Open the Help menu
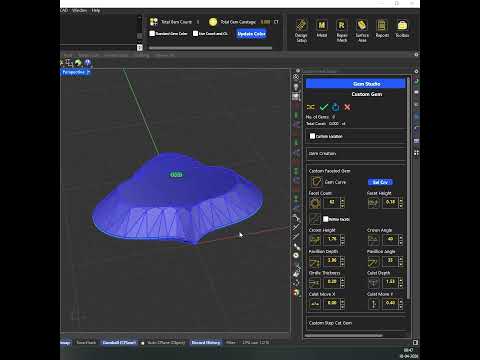This screenshot has height=360, width=480. pyautogui.click(x=96, y=10)
